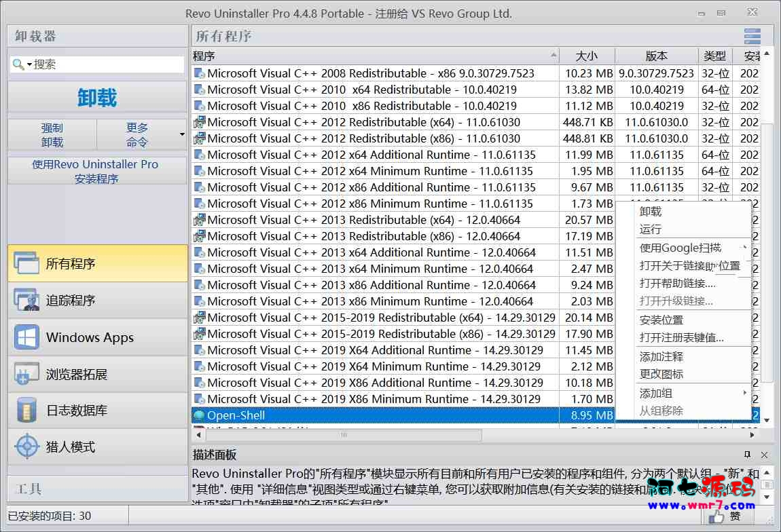The height and width of the screenshot is (532, 781).
Task: Expand the 添加组 submenu arrow
Action: 744,393
